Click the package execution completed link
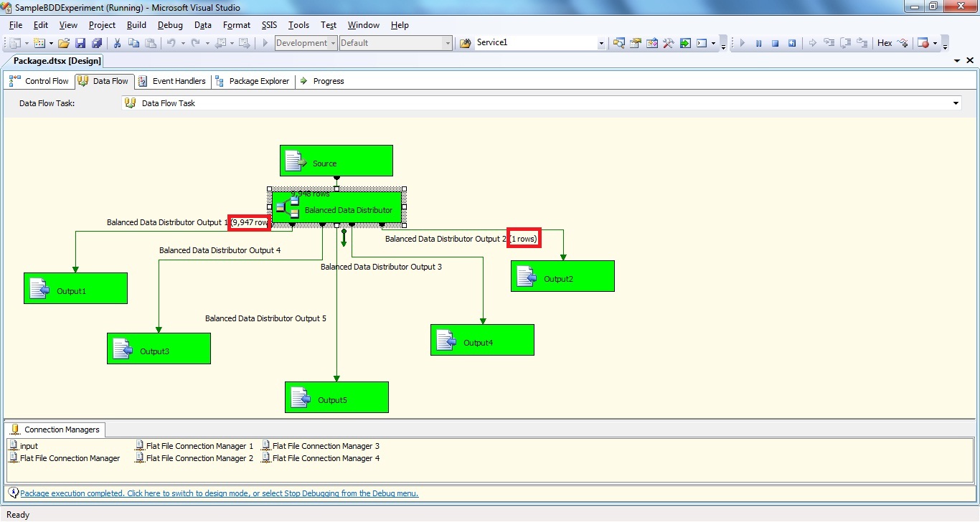Screen dimensions: 980x522 (219, 493)
